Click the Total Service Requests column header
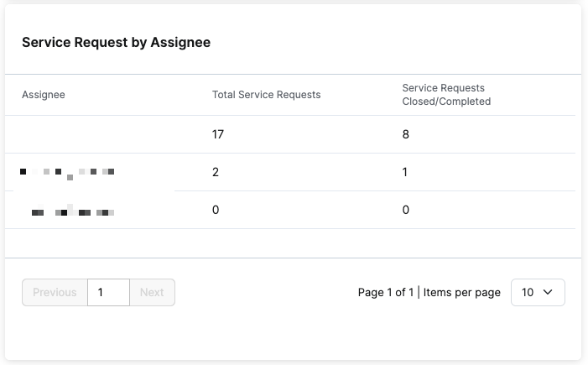The image size is (588, 365). pyautogui.click(x=266, y=95)
